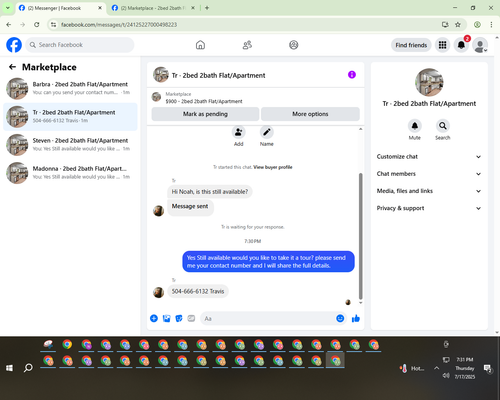
Task: Open the emoji picker in message box
Action: click(x=340, y=318)
